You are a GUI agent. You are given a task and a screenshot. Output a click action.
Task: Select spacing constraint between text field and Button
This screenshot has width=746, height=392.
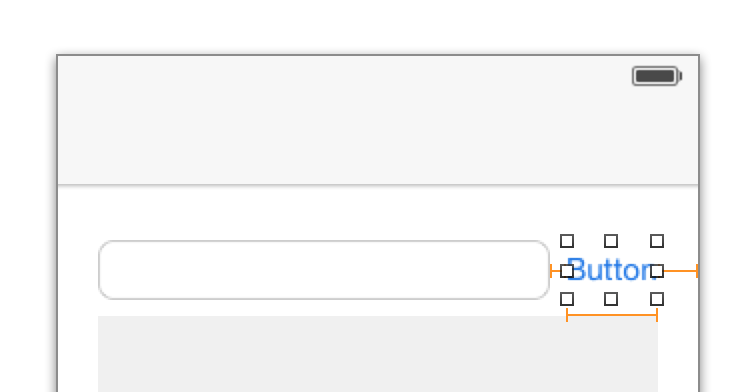pyautogui.click(x=555, y=271)
